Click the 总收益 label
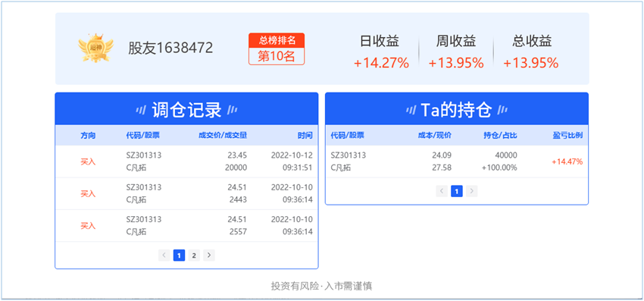Image resolution: width=644 pixels, height=301 pixels. click(532, 41)
